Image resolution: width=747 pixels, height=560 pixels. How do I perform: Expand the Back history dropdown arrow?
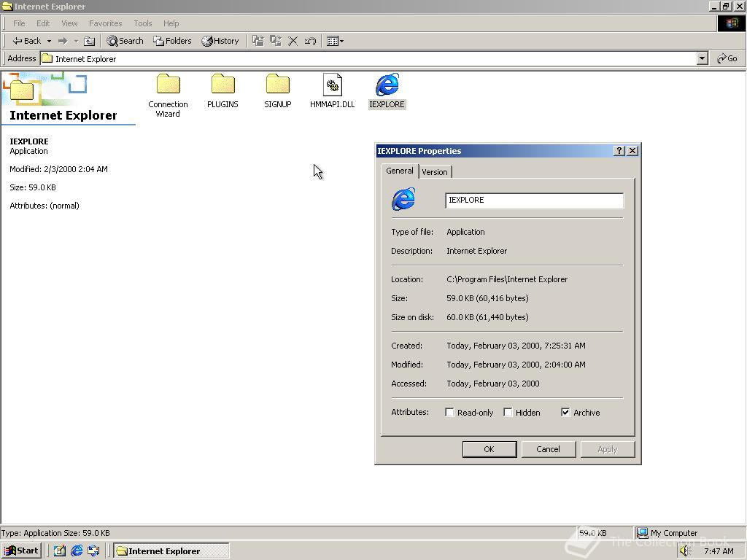pyautogui.click(x=49, y=41)
